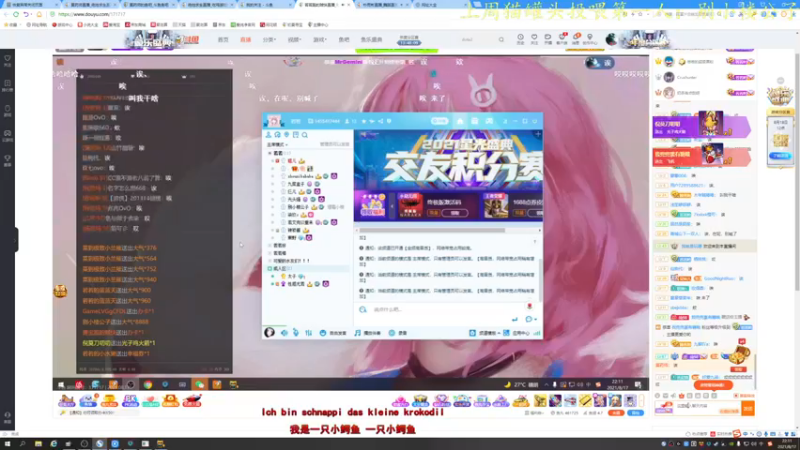Click the user avatar in YY bottom-left corner
This screenshot has width=800, height=450.
pyautogui.click(x=269, y=333)
